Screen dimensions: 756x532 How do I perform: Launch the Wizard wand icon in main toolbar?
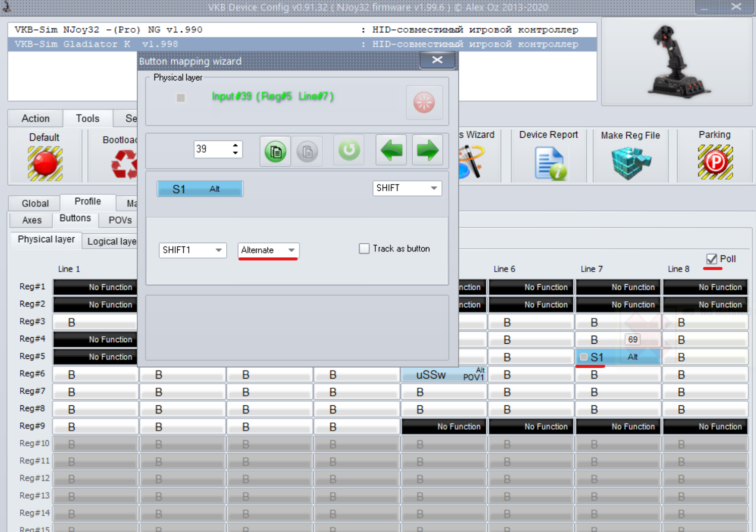[x=471, y=162]
